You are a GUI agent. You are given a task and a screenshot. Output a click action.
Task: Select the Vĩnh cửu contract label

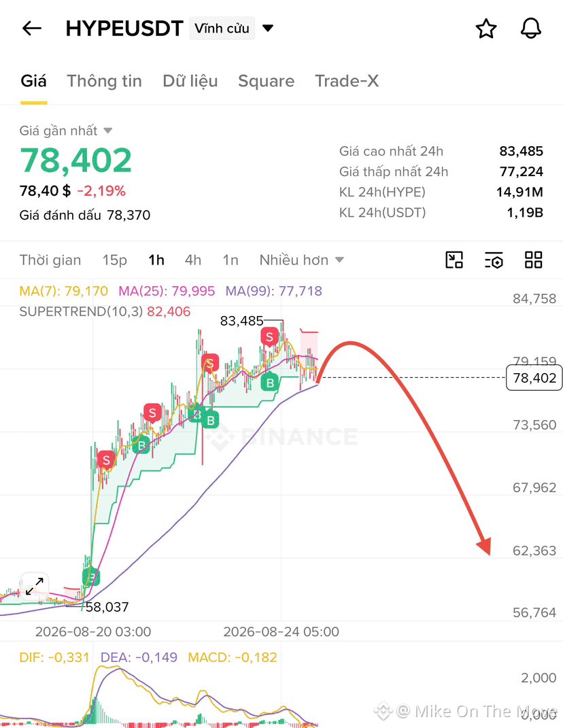222,29
